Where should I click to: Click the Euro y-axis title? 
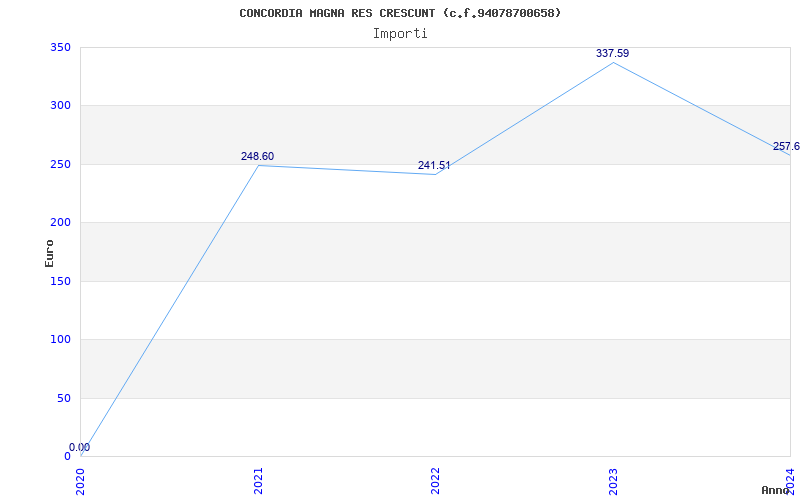click(49, 253)
